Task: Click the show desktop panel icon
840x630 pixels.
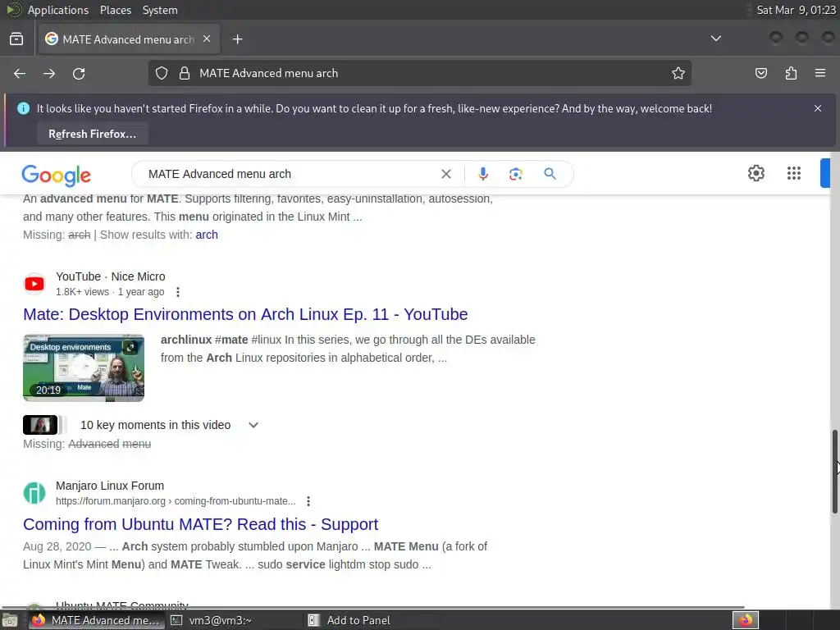Action: click(10, 620)
